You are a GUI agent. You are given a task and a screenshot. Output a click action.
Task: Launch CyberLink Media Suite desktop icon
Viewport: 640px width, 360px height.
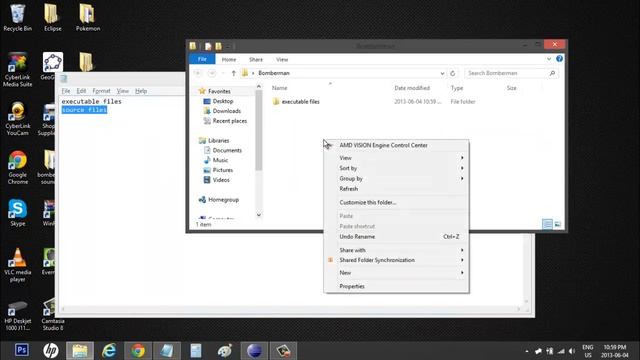17,69
